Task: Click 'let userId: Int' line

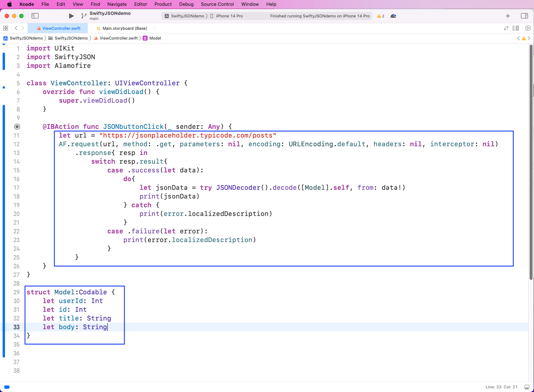Action: [73, 301]
